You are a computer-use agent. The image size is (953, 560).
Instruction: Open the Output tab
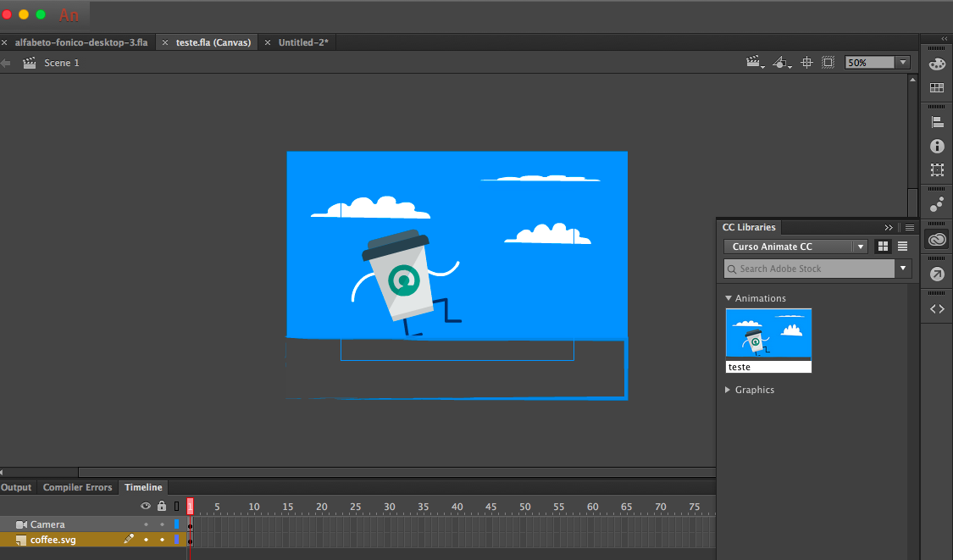(x=16, y=487)
